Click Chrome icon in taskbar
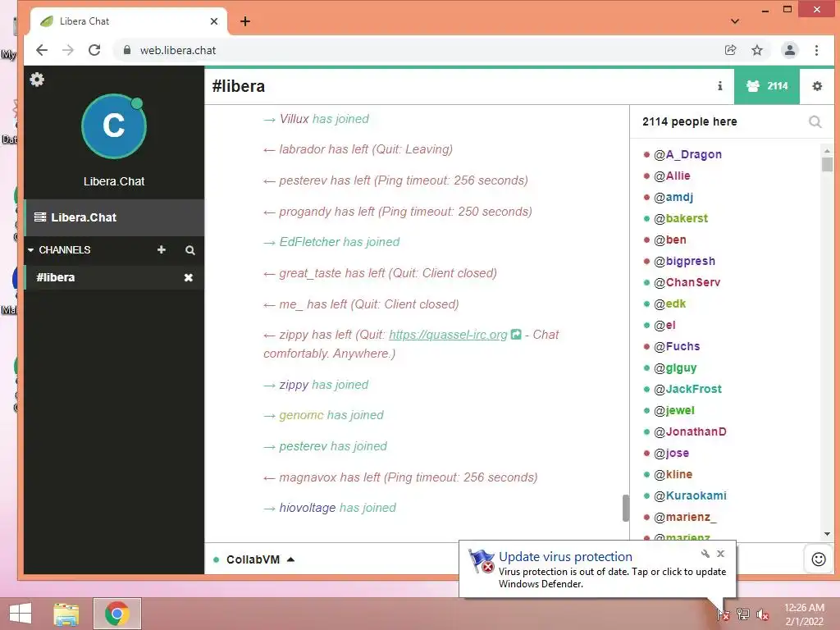Screen dimensions: 840x630 coord(116,614)
